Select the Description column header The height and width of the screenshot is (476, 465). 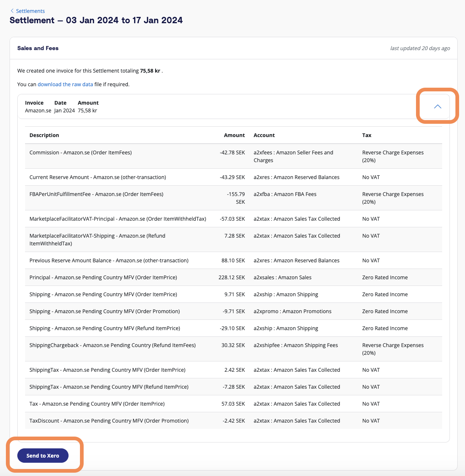(44, 135)
